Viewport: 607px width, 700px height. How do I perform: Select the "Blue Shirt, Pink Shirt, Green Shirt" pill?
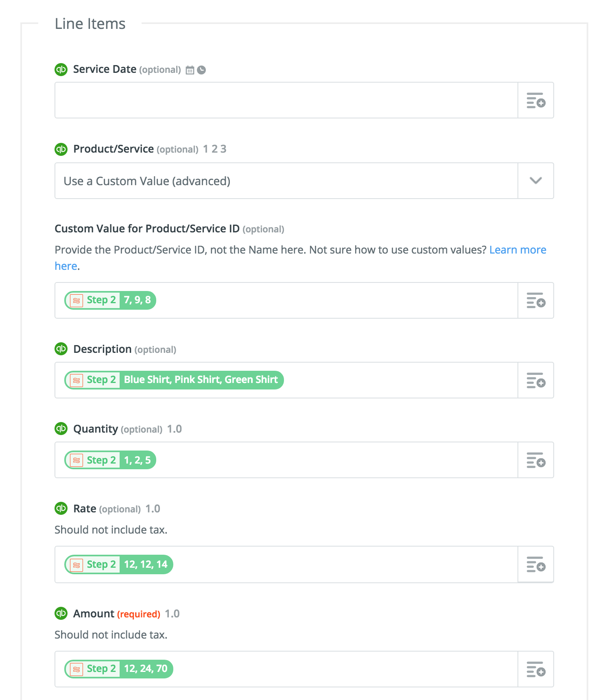(174, 380)
